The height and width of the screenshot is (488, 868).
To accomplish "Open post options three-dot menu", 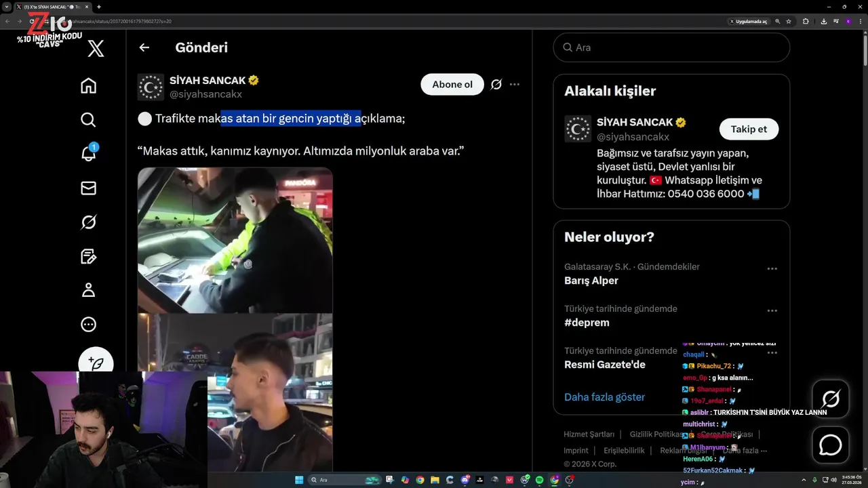I will tap(515, 84).
